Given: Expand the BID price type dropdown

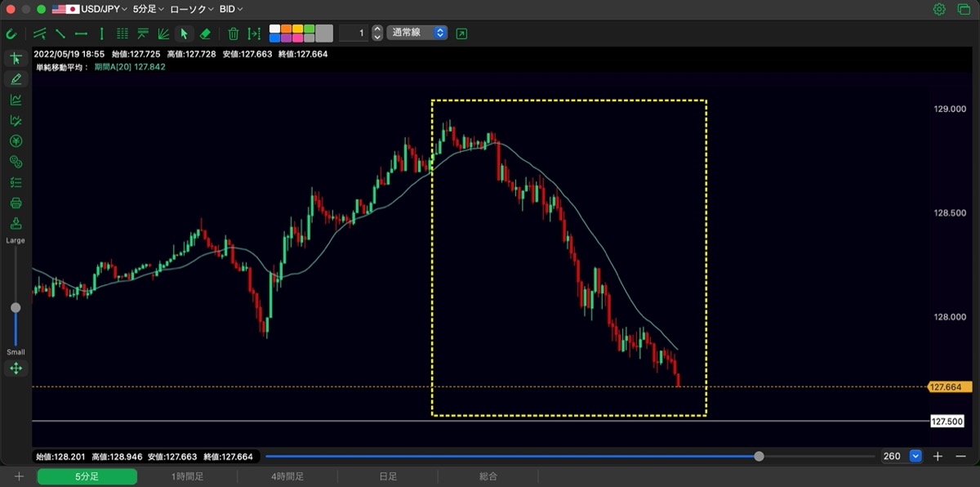Looking at the screenshot, I should [x=231, y=10].
